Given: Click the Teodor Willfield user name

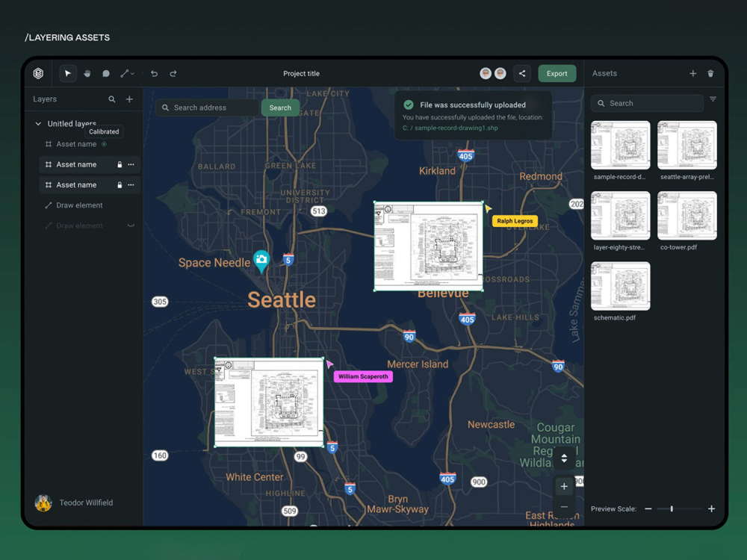Looking at the screenshot, I should (x=86, y=503).
